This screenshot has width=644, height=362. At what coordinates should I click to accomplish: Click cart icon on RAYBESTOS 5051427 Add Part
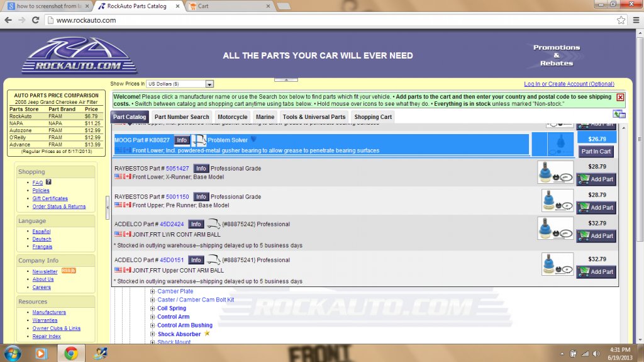(583, 179)
